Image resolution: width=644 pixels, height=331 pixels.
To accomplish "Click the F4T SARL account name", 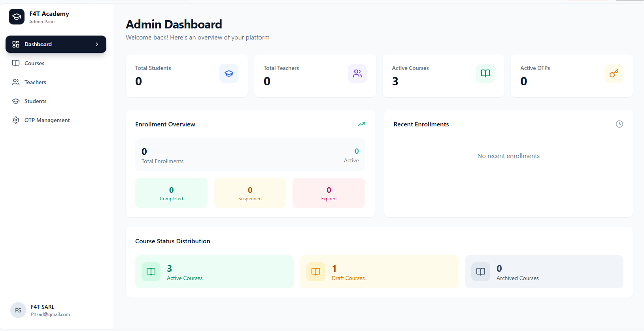I will coord(43,307).
